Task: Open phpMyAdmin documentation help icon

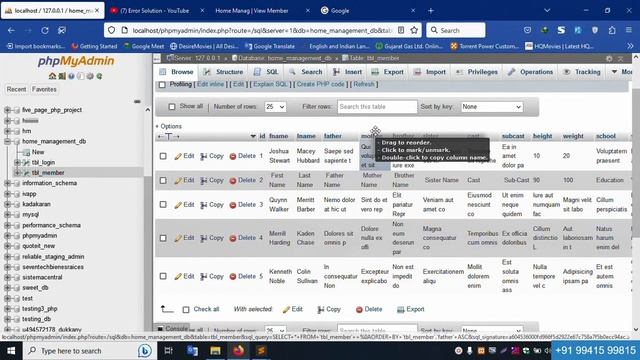Action: tap(71, 76)
